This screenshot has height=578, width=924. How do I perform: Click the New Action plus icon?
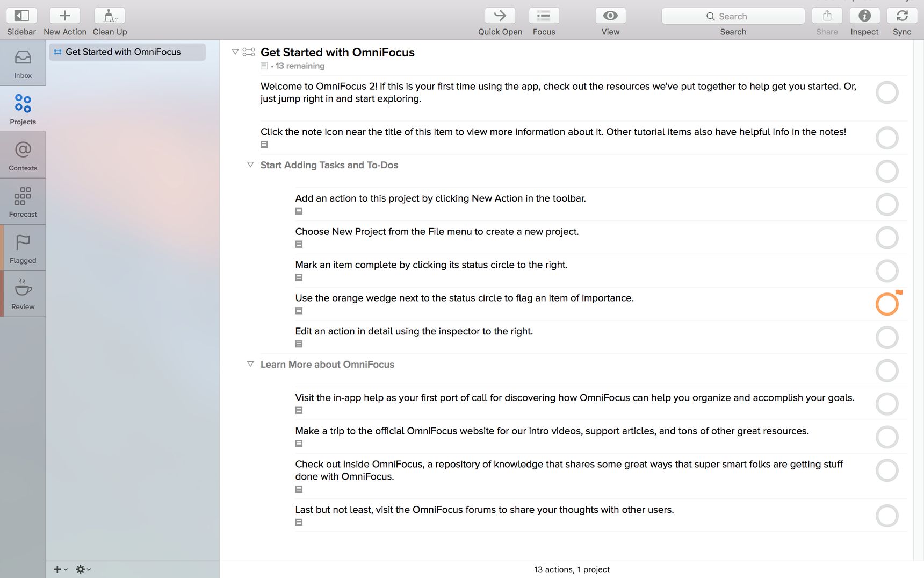pos(65,16)
